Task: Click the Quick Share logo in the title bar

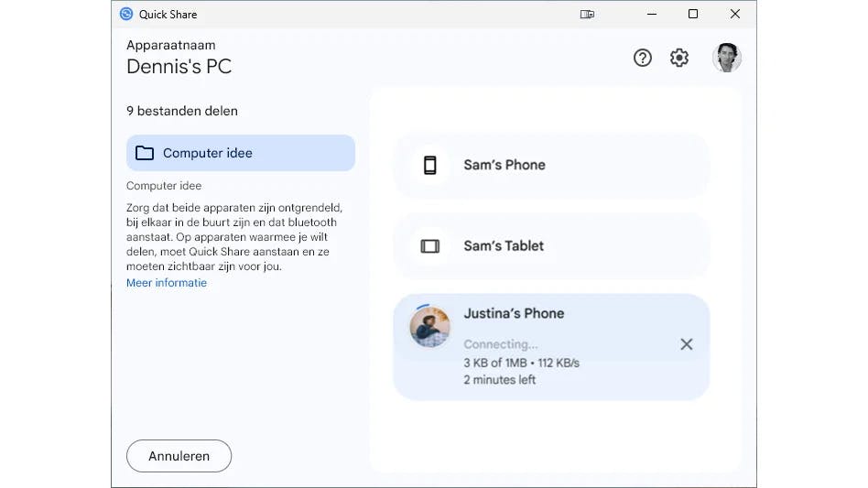Action: click(126, 14)
